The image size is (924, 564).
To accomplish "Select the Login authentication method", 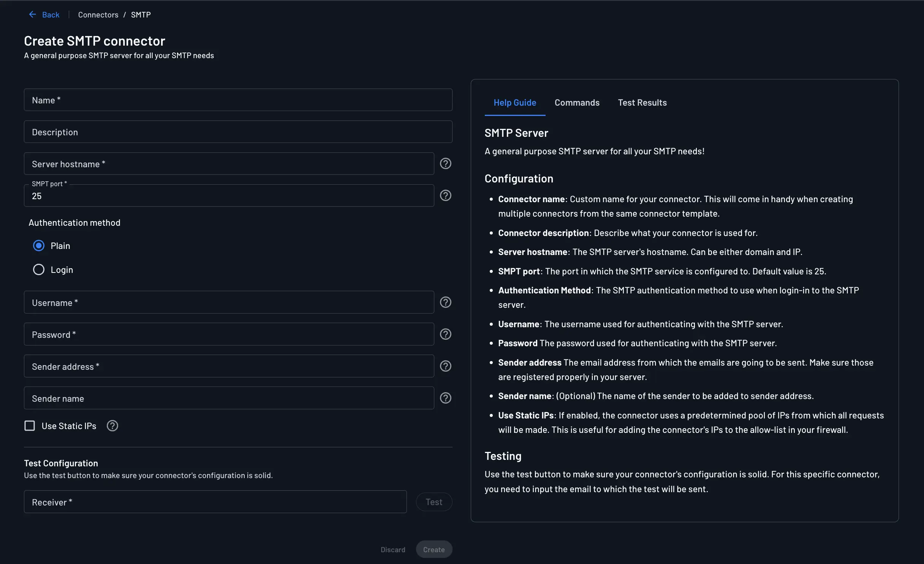I will click(38, 269).
